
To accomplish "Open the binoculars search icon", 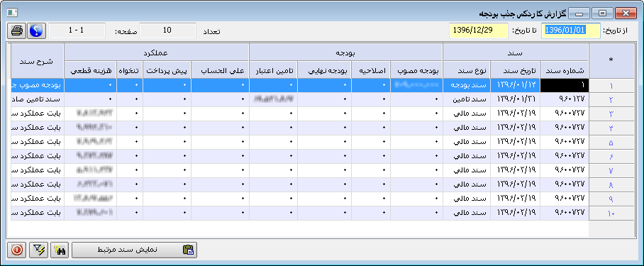I will (60, 250).
